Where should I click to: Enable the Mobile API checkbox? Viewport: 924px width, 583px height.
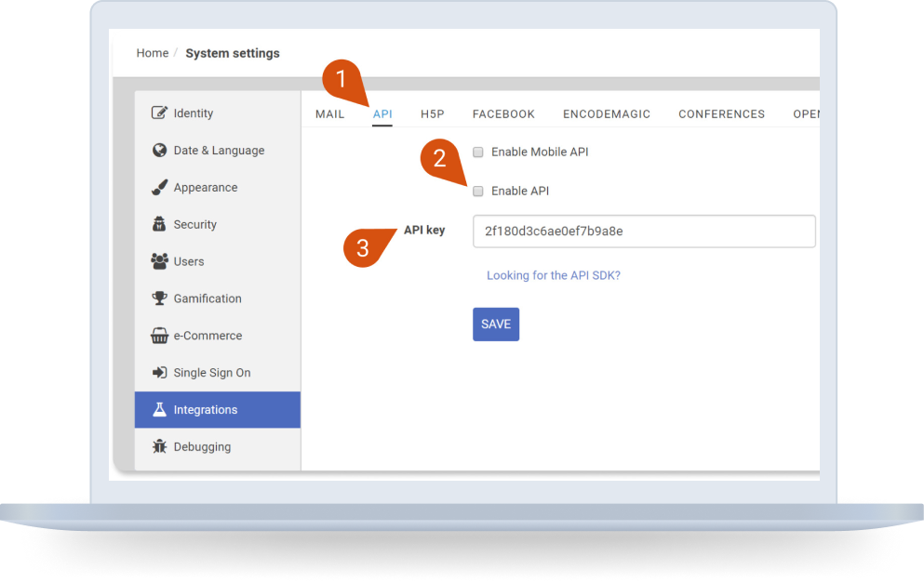pos(478,152)
